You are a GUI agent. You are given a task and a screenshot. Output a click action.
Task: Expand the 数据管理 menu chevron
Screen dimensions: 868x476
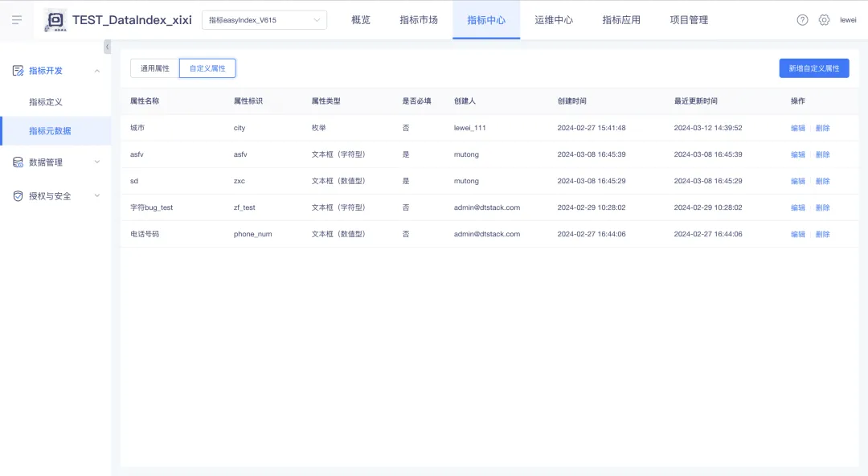coord(97,162)
